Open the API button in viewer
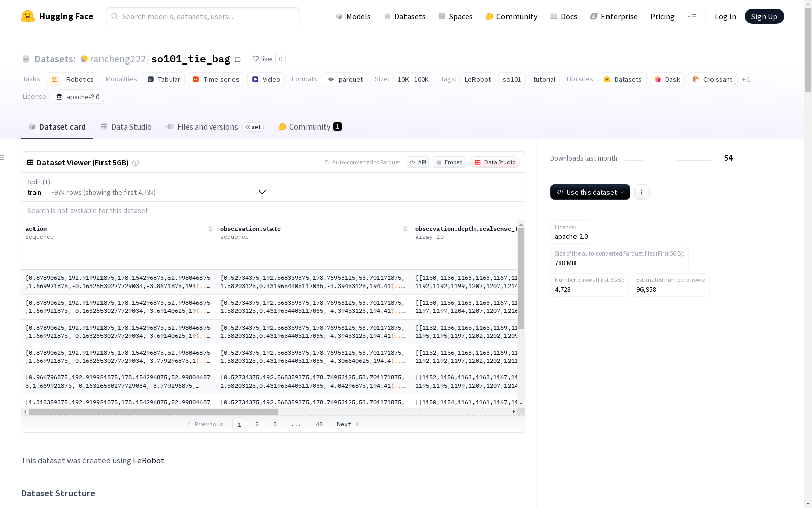The height and width of the screenshot is (508, 812). (418, 162)
